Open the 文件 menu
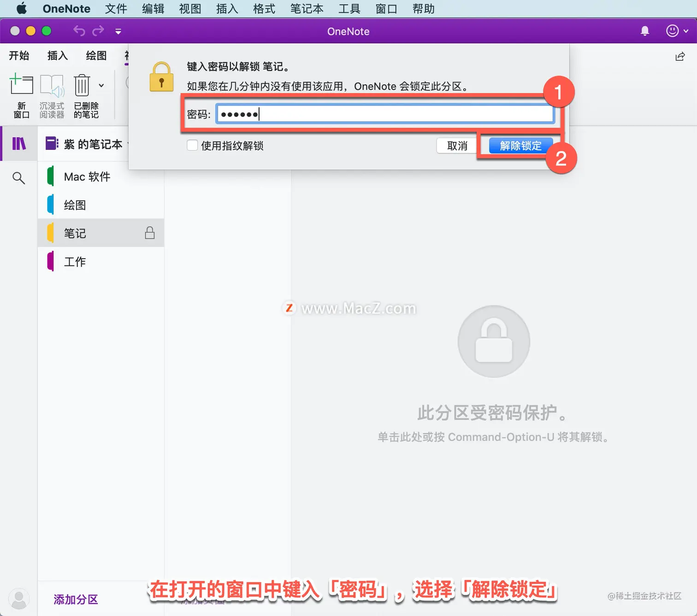 click(116, 9)
